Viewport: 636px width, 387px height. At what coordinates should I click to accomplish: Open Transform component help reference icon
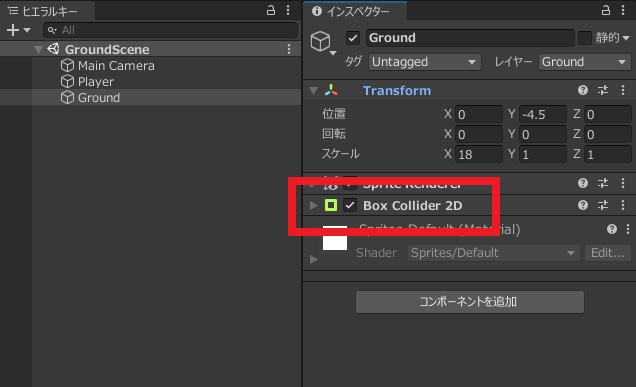pos(583,90)
